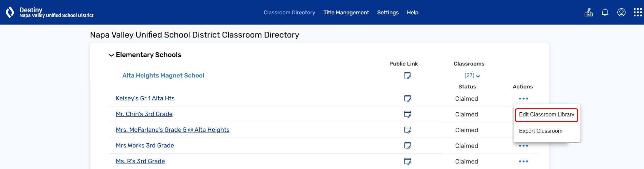Collapse the (27) classrooms dropdown
The image size is (644, 169).
tap(472, 75)
